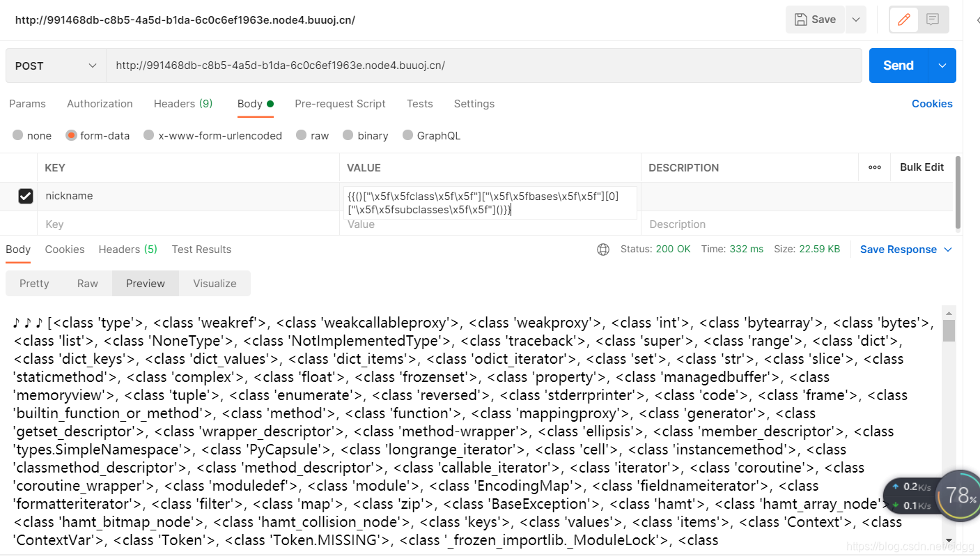Click the Time: 332 ms text
Screen dimensions: 980x559
click(732, 250)
